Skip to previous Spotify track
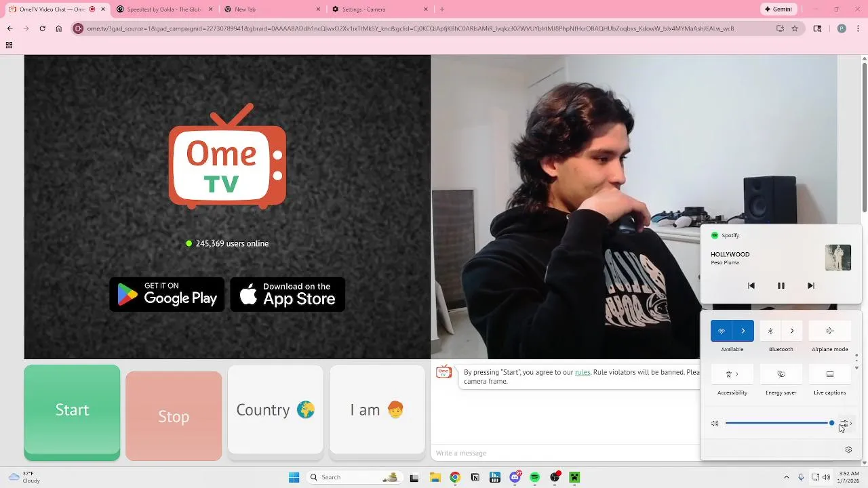Screen dimensions: 868x488 [x=751, y=286]
